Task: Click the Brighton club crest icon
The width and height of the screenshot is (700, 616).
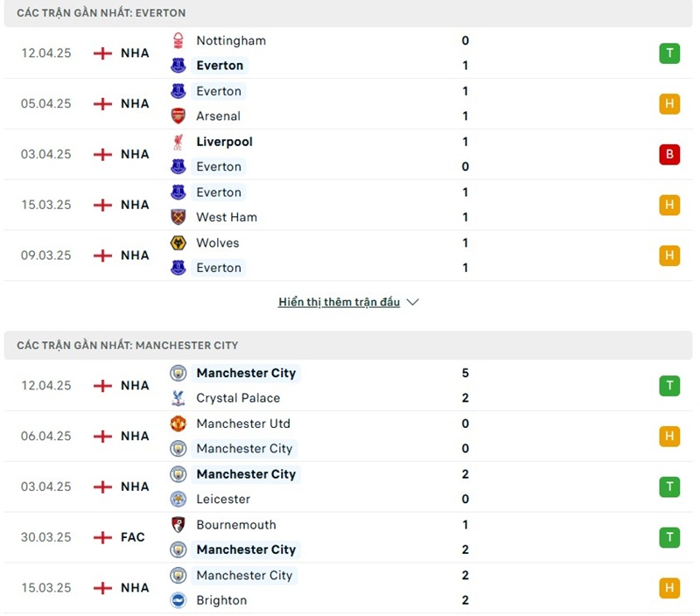Action: pos(178,600)
